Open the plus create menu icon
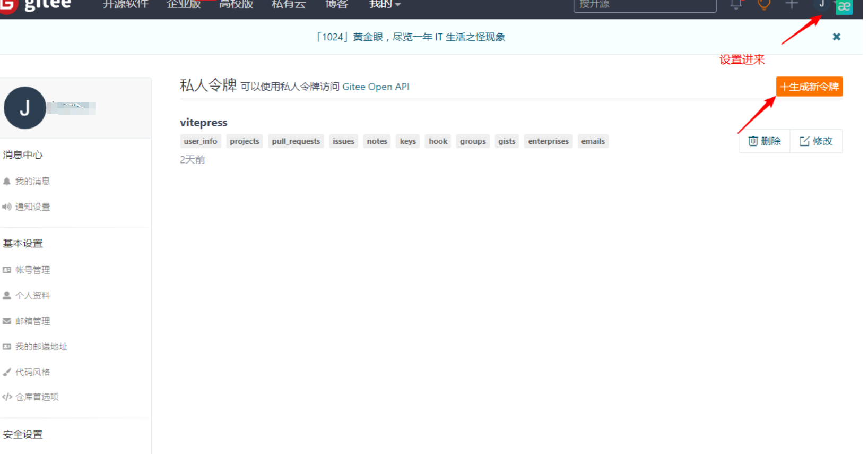 click(792, 4)
